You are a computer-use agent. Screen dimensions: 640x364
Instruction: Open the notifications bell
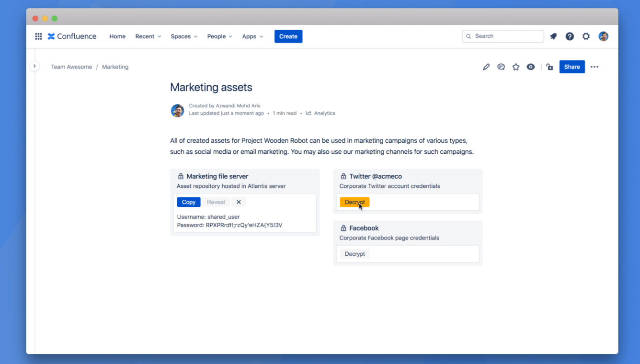click(x=553, y=36)
